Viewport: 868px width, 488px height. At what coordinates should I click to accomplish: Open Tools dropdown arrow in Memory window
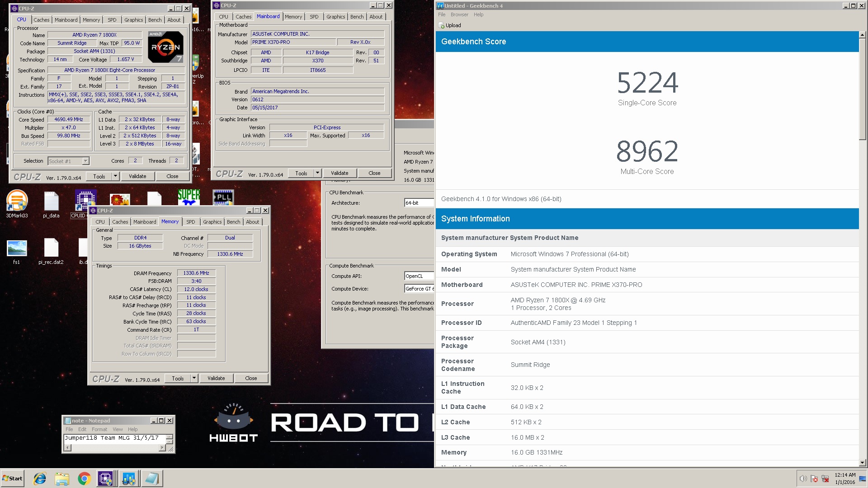pos(194,378)
